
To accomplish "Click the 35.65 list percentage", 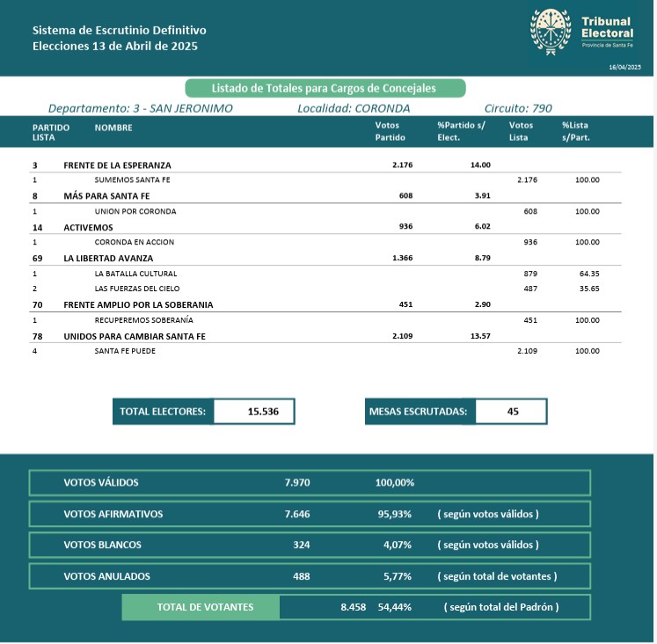I will [589, 289].
